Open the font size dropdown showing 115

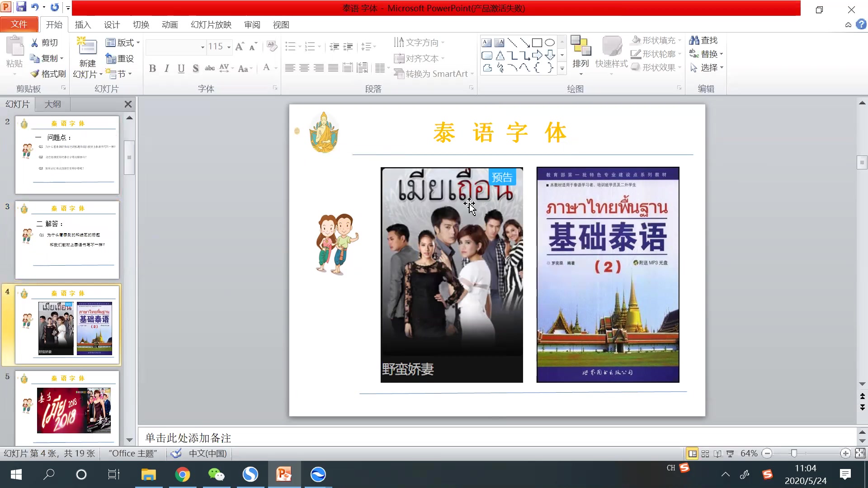click(229, 47)
